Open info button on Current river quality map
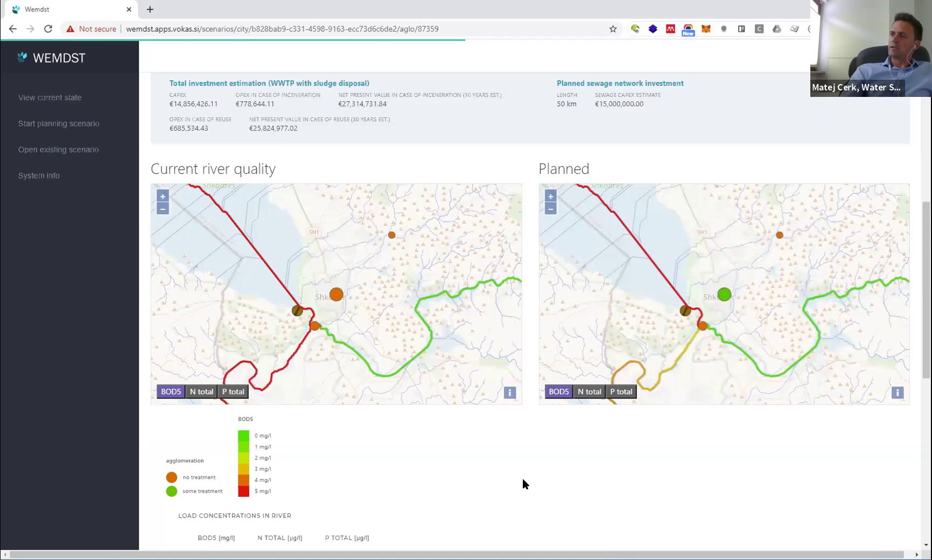The height and width of the screenshot is (560, 932). (509, 393)
